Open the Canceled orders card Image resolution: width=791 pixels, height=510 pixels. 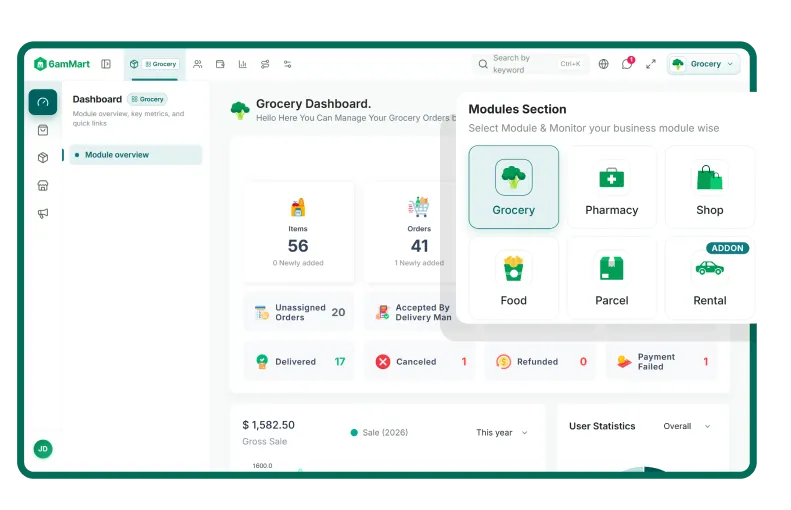pos(419,362)
